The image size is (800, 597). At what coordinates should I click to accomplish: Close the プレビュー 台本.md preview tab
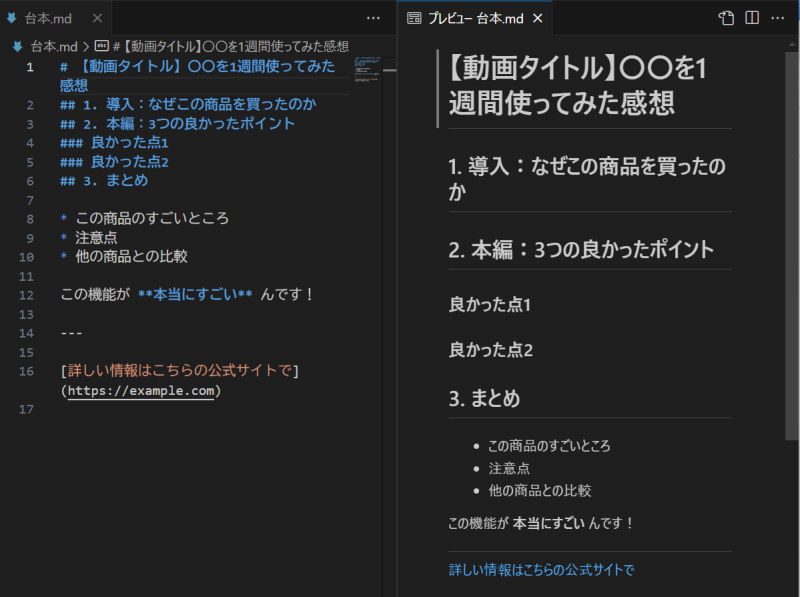[x=537, y=19]
